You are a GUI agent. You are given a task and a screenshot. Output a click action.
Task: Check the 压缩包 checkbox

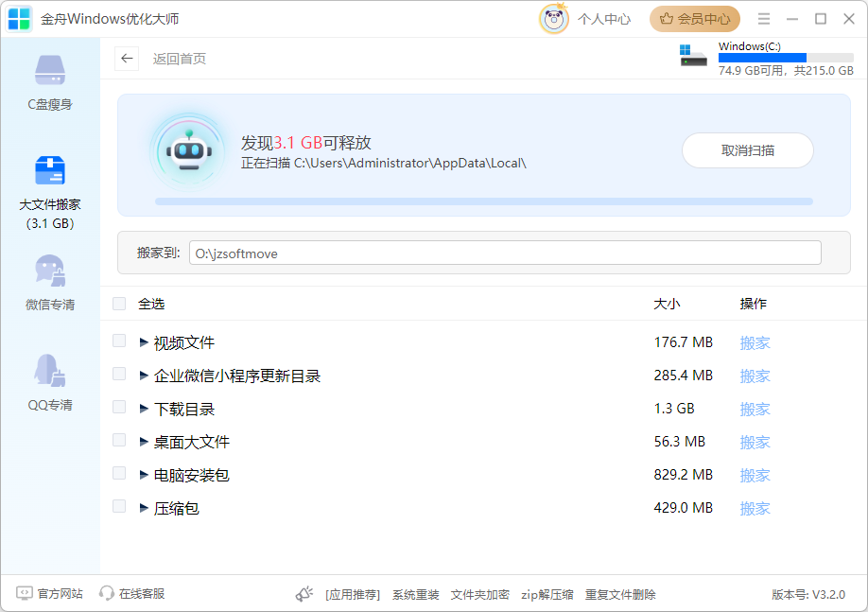(119, 507)
